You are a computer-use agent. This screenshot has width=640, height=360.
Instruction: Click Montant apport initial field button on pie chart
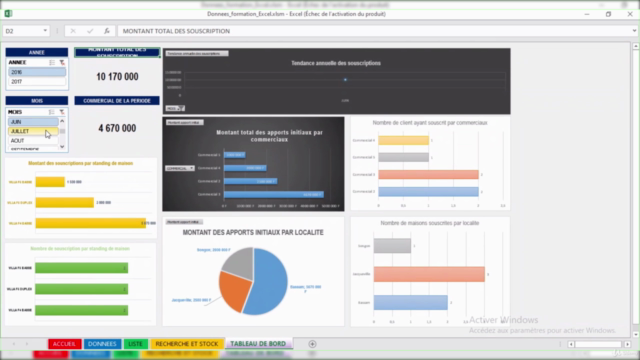pos(184,222)
